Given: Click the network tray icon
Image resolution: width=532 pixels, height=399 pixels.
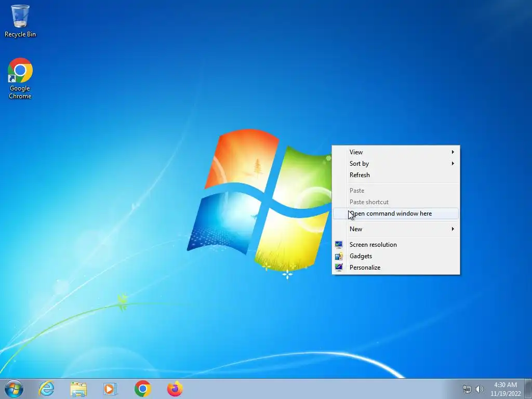Looking at the screenshot, I should pyautogui.click(x=467, y=389).
